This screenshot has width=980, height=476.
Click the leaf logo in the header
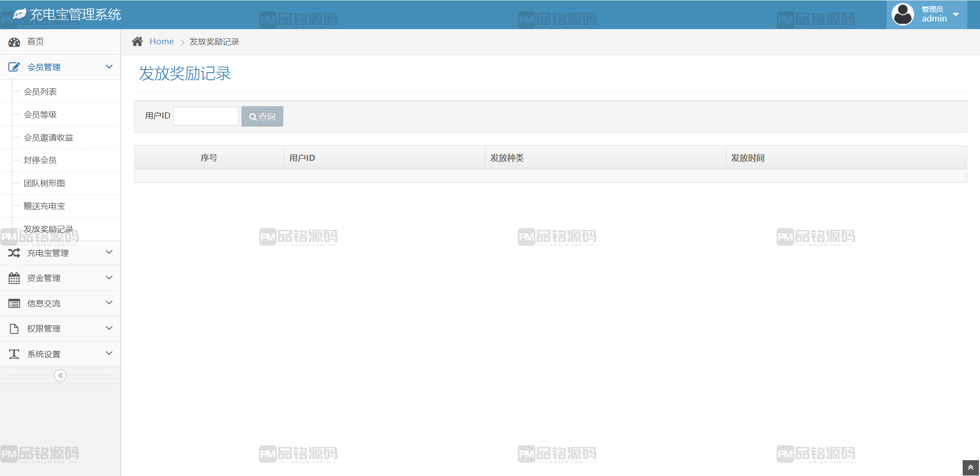point(19,14)
